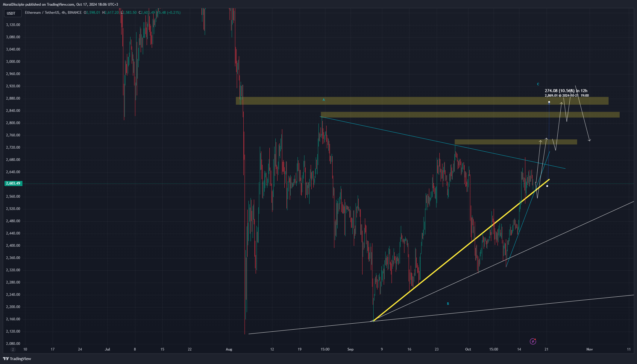The image size is (637, 364).
Task: Click the Sep label on time axis
Action: point(351,349)
